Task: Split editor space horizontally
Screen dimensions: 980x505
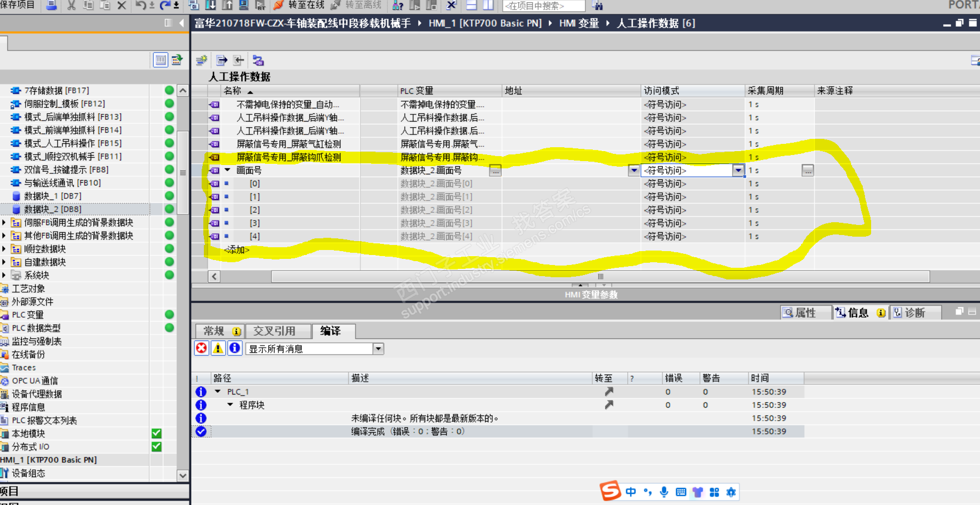Action: (x=472, y=6)
